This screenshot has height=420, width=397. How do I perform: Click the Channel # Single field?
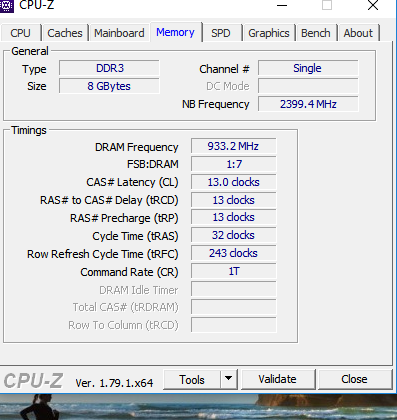point(308,68)
